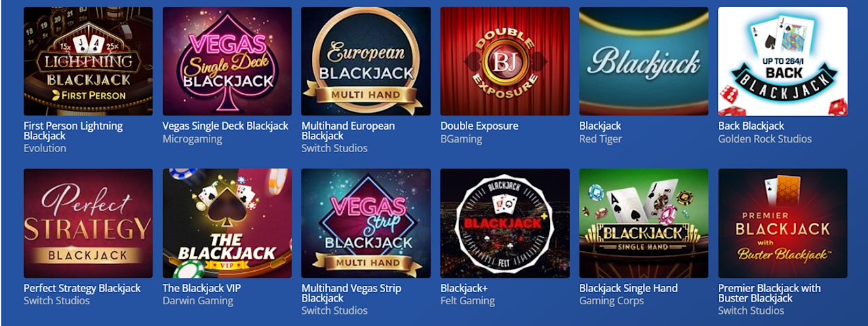Viewport: 868px width, 326px height.
Task: Select Vegas Single Deck Blackjack game image
Action: click(x=227, y=61)
